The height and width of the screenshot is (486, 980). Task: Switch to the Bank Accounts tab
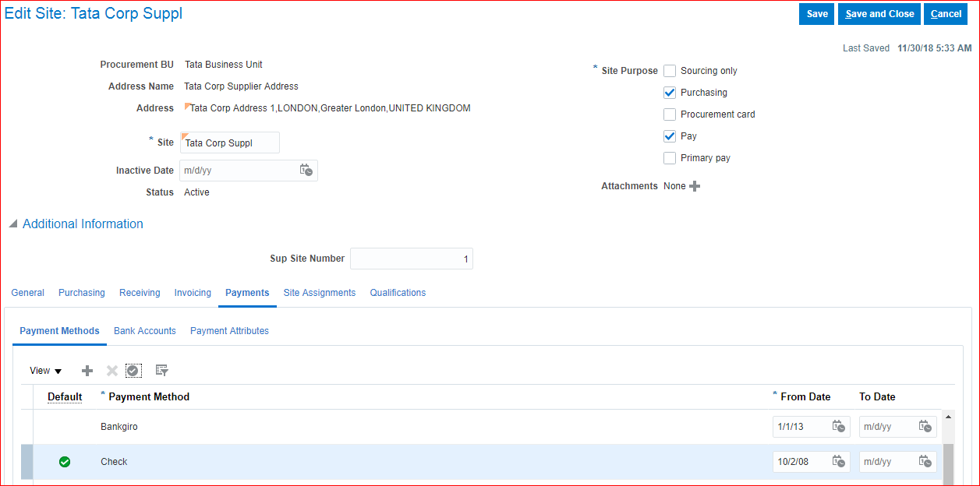click(x=145, y=331)
